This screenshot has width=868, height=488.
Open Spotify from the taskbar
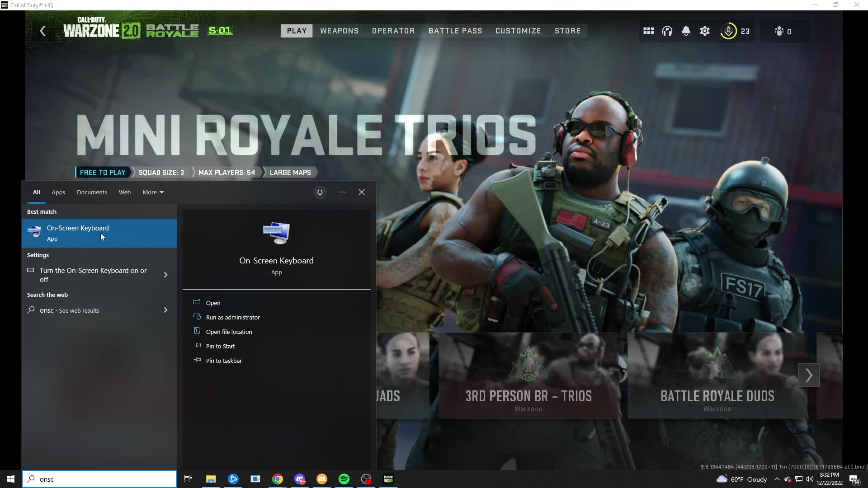click(x=344, y=479)
